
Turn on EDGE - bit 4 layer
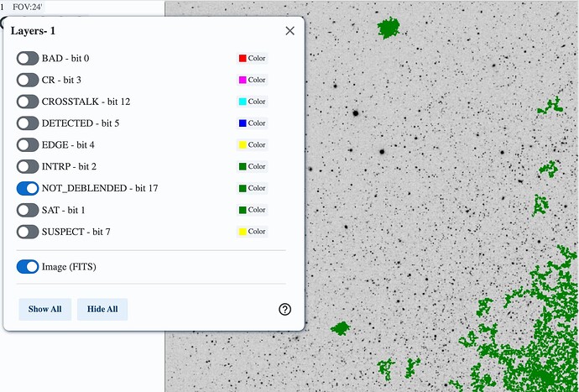point(28,145)
